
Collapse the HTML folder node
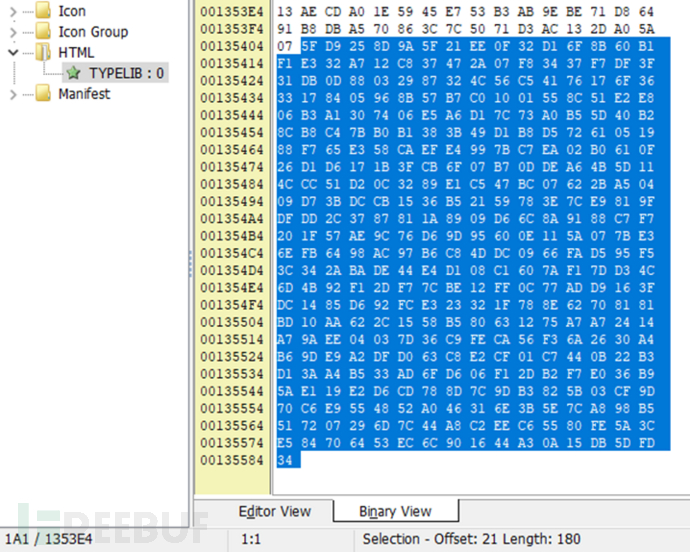pyautogui.click(x=13, y=53)
